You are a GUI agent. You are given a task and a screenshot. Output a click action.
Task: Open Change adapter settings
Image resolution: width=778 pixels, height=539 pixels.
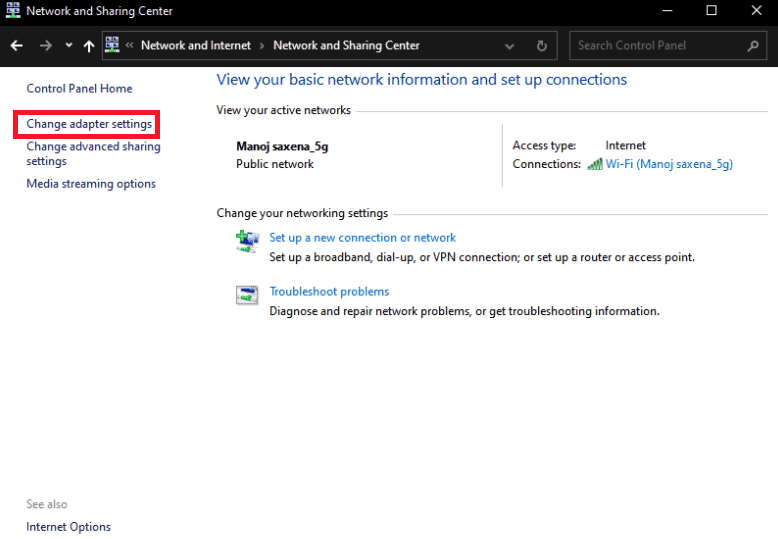tap(89, 125)
